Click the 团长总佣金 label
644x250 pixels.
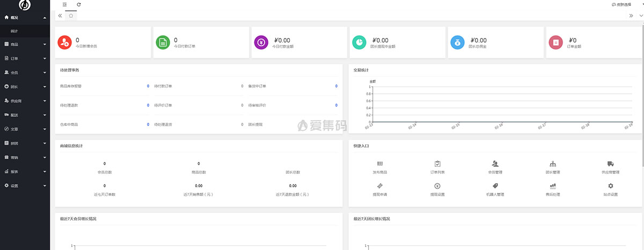click(x=478, y=47)
